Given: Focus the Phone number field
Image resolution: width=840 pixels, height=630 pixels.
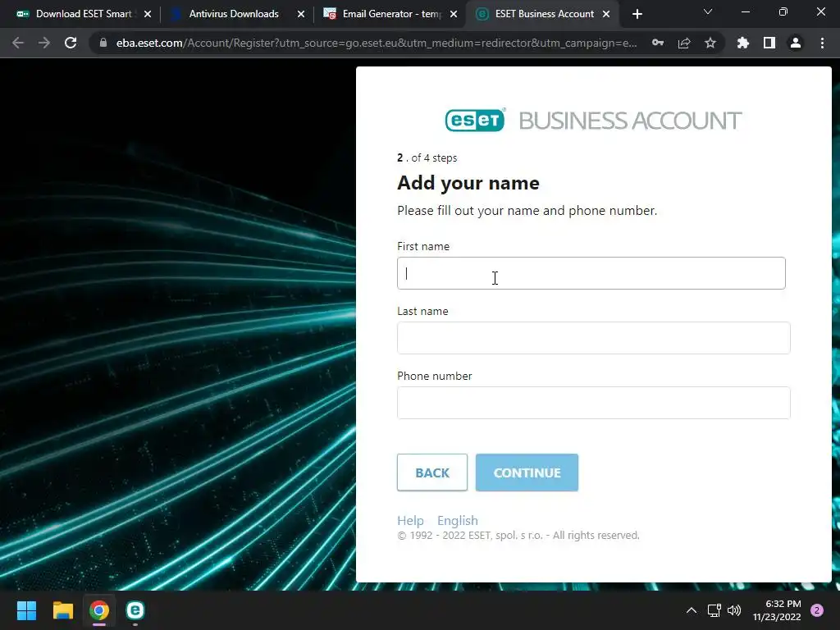Looking at the screenshot, I should pos(593,403).
